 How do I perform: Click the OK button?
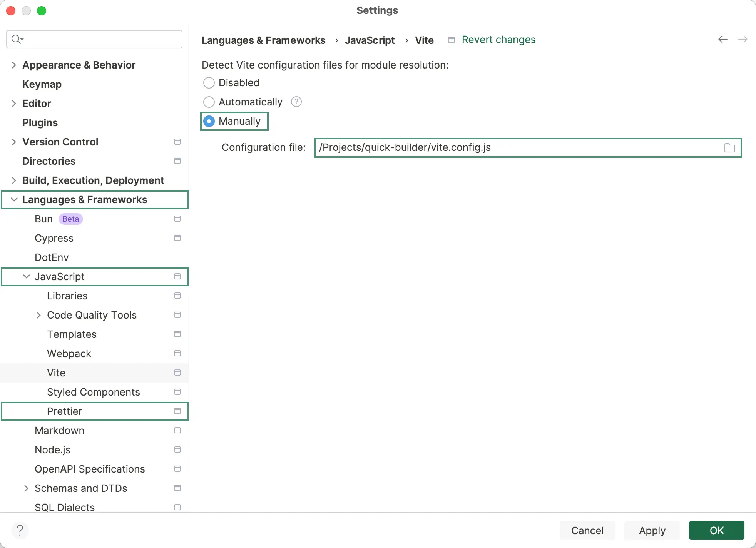coord(717,530)
